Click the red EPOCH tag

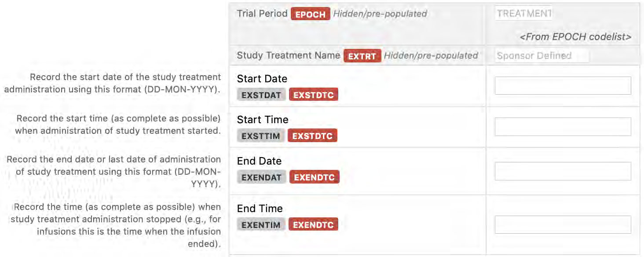[310, 14]
